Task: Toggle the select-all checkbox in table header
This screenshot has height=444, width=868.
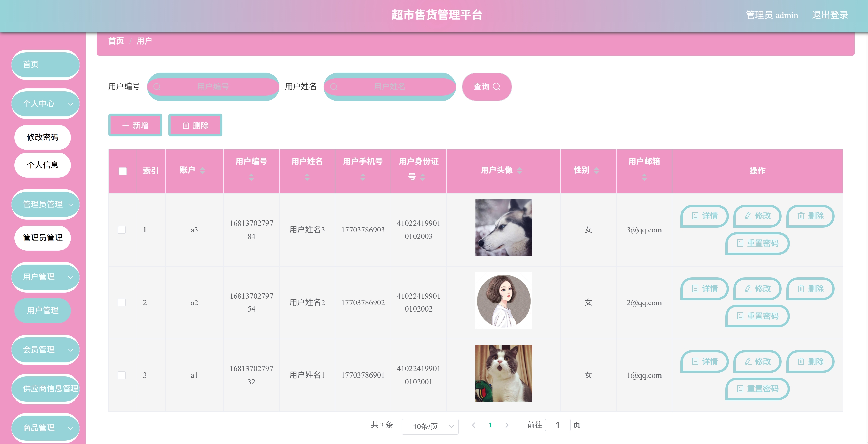Action: click(123, 171)
